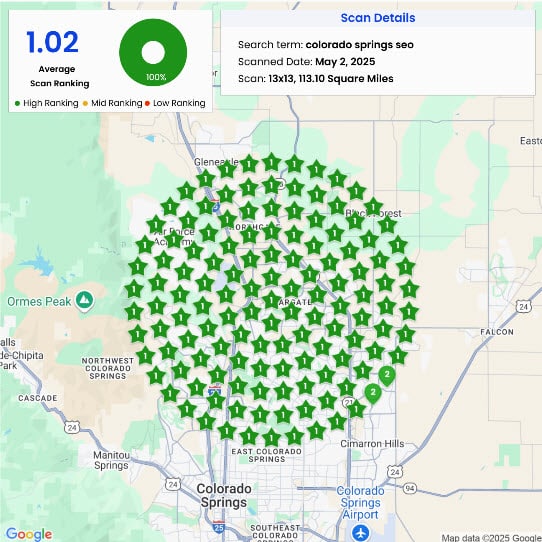The image size is (542, 542).
Task: Click the green 100% donut chart
Action: click(x=153, y=53)
